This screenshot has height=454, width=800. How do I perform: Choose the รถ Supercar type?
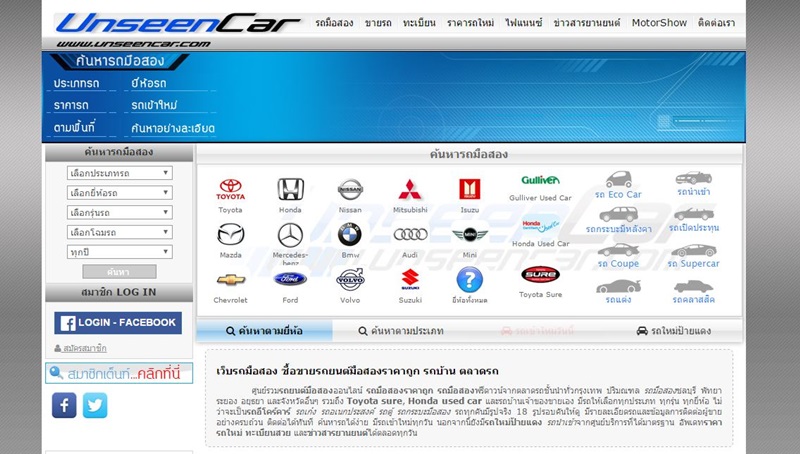pyautogui.click(x=693, y=256)
